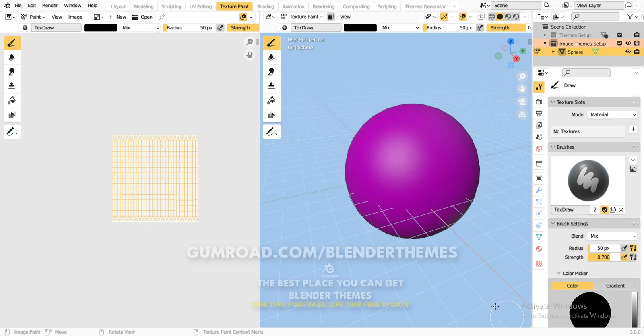Select Gradient color mode button
The height and width of the screenshot is (336, 644).
click(615, 286)
